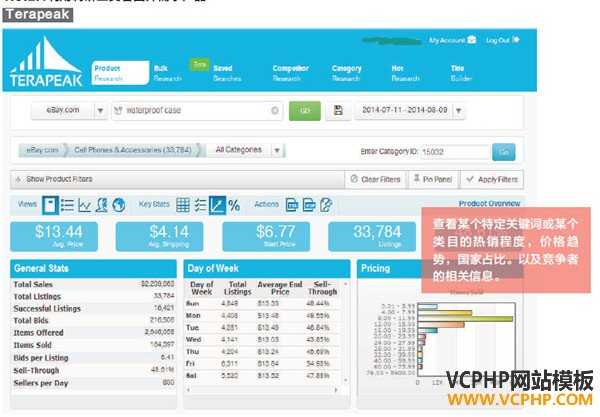
Task: Click the Apply Filters button
Action: pos(492,179)
